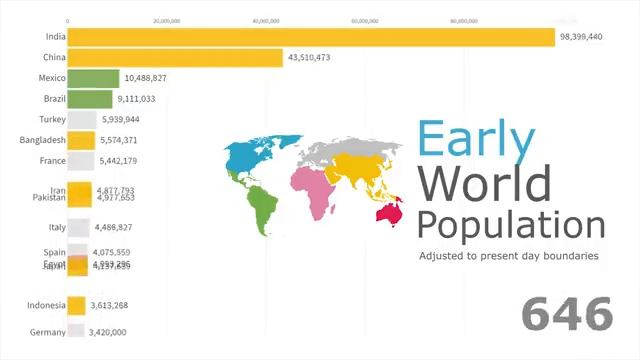Click the value 43,510,473
640x360 pixels.
(x=309, y=58)
